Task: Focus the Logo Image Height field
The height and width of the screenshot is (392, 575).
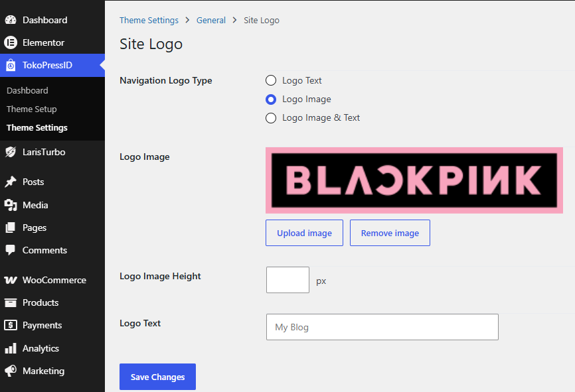Action: pyautogui.click(x=288, y=280)
